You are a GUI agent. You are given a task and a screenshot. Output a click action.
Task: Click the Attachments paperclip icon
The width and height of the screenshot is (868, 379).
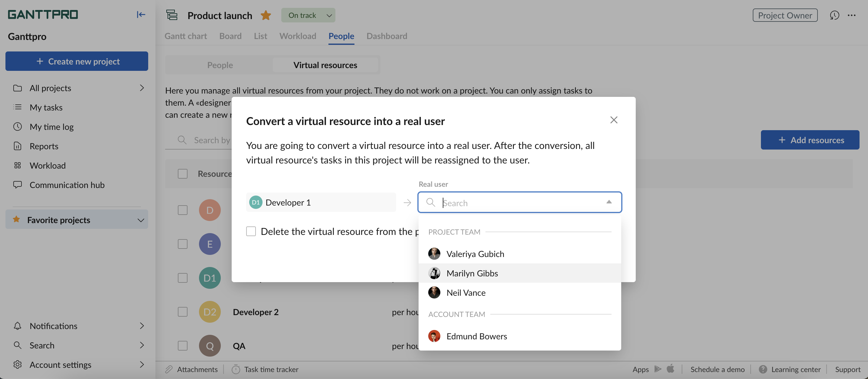coord(169,369)
